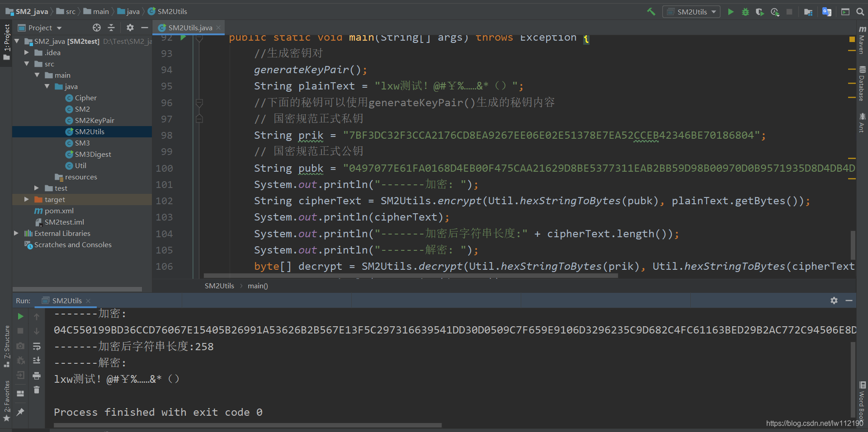Image resolution: width=868 pixels, height=432 pixels.
Task: Run SM2Utils with the Coverage shield icon
Action: point(760,12)
